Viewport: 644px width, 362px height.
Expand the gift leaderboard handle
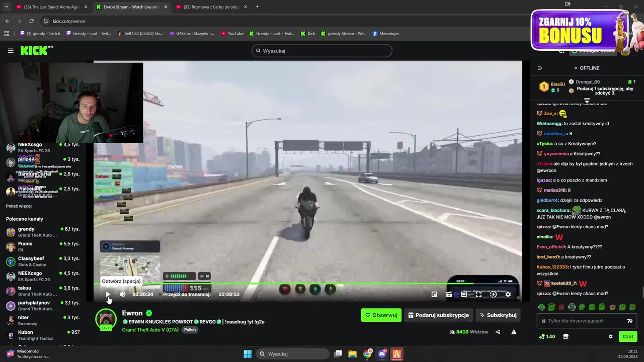[x=587, y=101]
